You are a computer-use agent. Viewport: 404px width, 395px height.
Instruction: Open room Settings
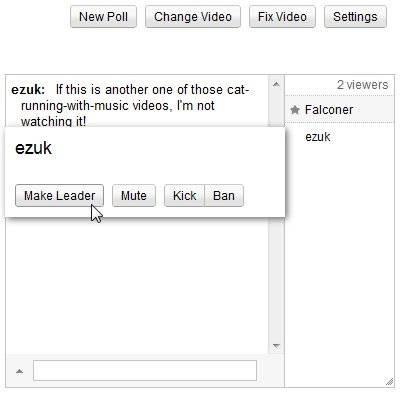(x=355, y=17)
